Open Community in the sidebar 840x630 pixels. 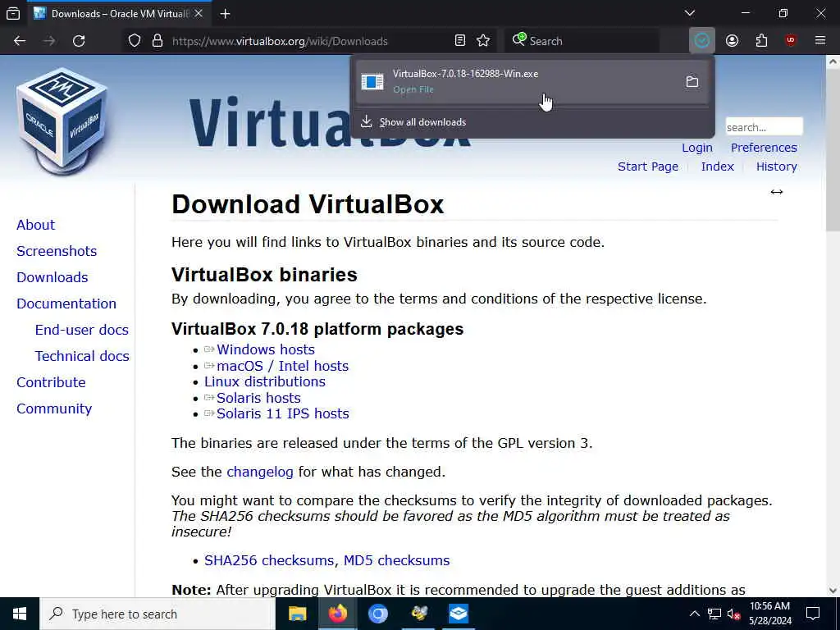pos(54,409)
